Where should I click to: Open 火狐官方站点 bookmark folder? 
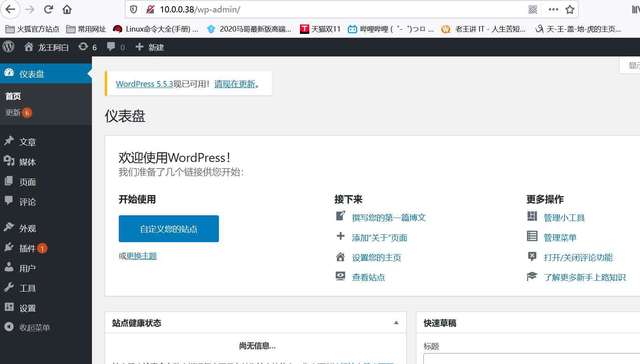click(x=33, y=29)
